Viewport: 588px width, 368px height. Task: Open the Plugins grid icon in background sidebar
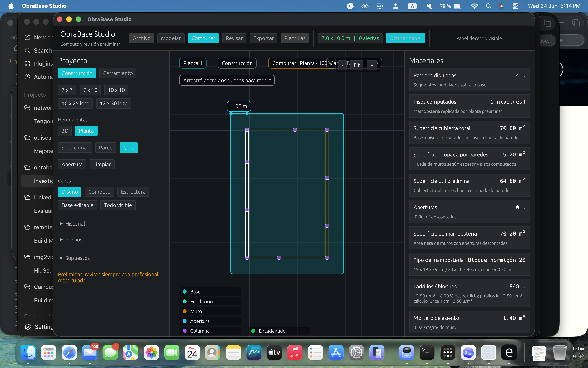point(27,64)
